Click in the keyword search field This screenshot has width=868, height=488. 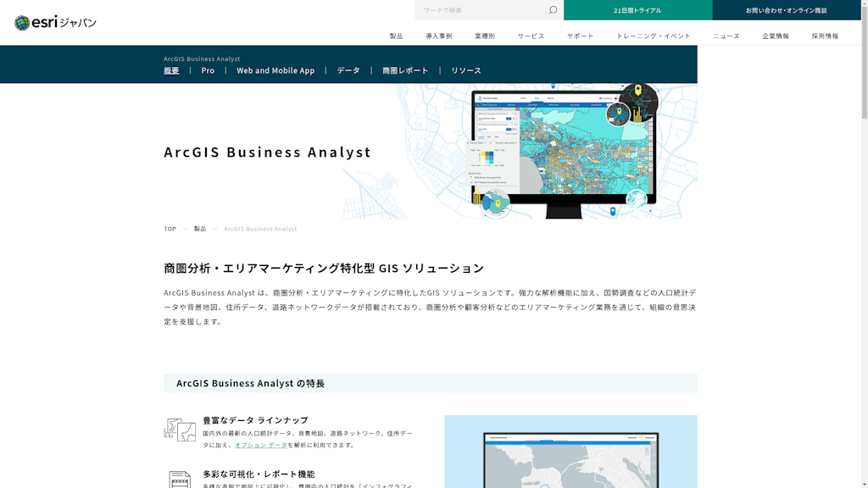click(481, 10)
